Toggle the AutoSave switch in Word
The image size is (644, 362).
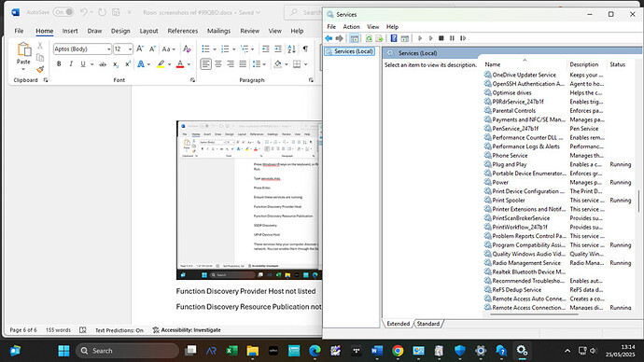pyautogui.click(x=63, y=12)
